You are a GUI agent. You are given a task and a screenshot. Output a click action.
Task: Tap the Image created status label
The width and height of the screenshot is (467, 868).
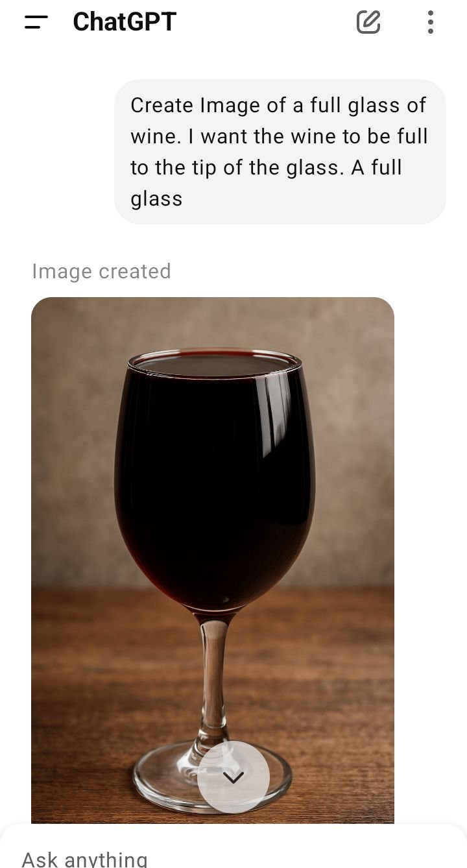tap(101, 271)
